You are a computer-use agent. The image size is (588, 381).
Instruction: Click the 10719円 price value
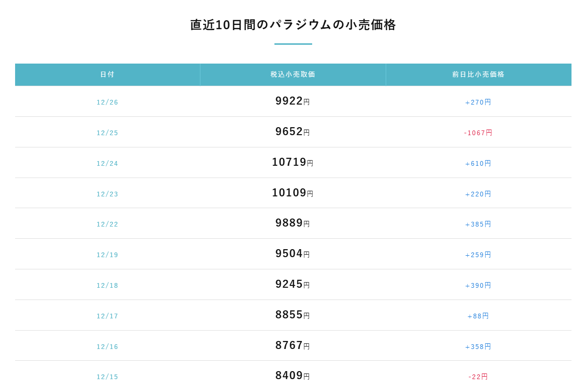tap(292, 162)
